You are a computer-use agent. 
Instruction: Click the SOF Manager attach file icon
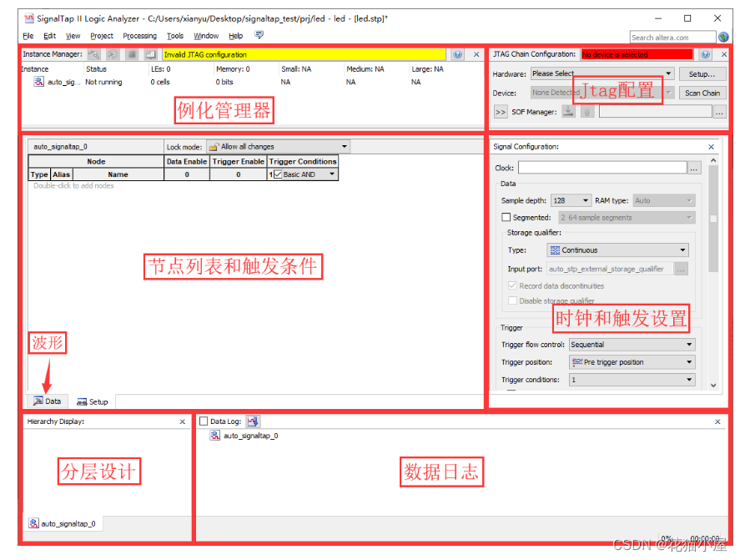coord(587,112)
